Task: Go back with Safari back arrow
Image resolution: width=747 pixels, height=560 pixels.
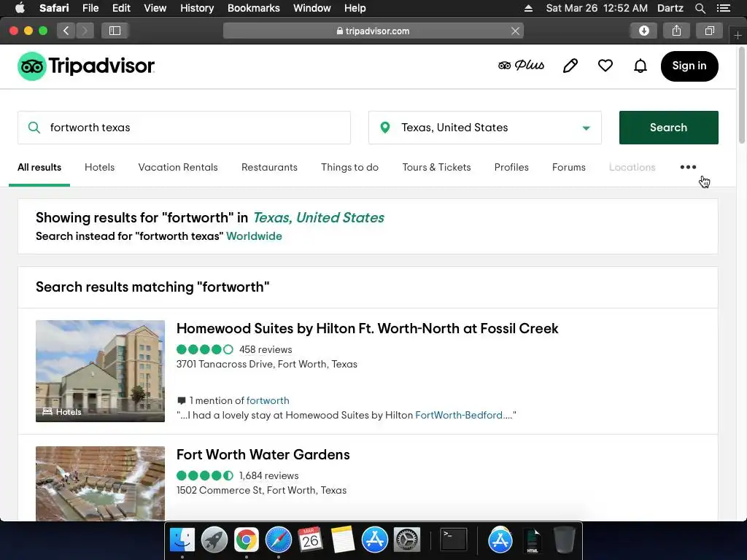Action: [x=66, y=31]
